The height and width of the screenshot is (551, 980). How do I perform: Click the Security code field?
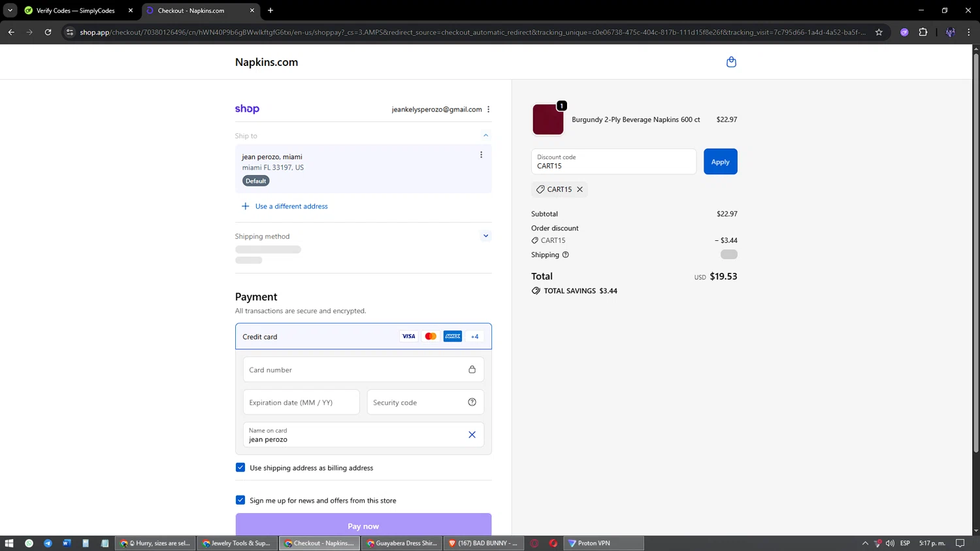425,402
